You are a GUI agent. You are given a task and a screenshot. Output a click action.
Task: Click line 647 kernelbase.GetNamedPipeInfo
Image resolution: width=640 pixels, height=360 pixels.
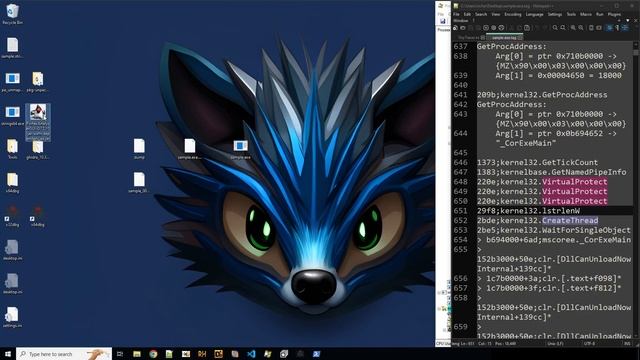551,172
